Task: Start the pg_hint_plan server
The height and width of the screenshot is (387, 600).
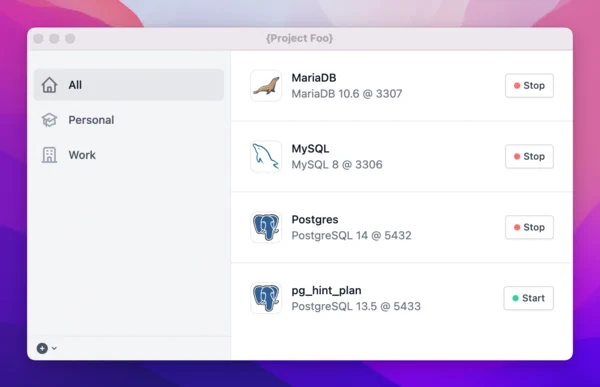Action: pyautogui.click(x=528, y=298)
